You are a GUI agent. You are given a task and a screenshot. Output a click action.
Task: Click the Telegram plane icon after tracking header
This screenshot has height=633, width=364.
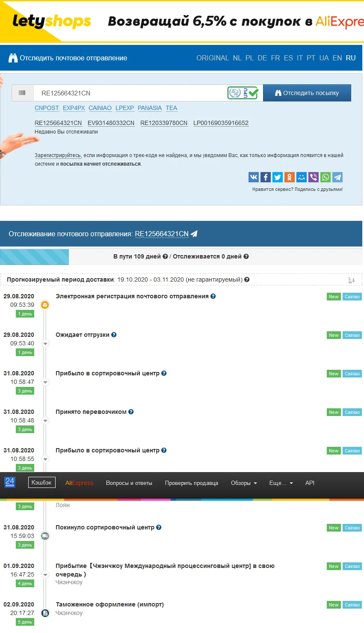click(x=194, y=234)
